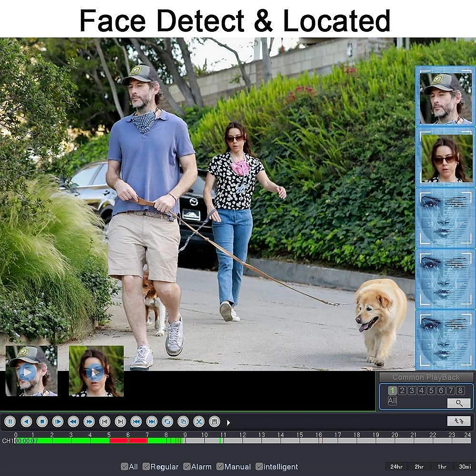Viewport: 476px width, 476px height.
Task: Toggle the Regular record type checkbox
Action: click(146, 466)
